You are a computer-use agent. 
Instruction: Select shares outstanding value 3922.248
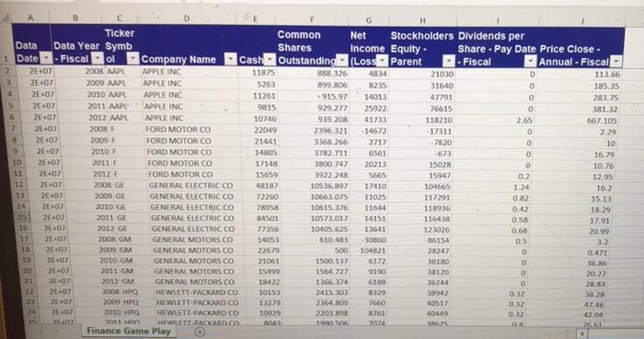330,175
